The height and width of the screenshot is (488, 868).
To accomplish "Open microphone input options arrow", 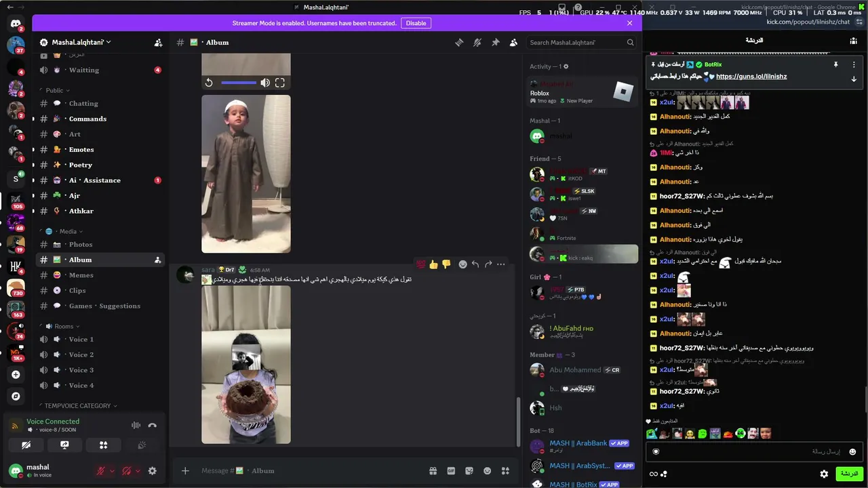I will click(112, 471).
